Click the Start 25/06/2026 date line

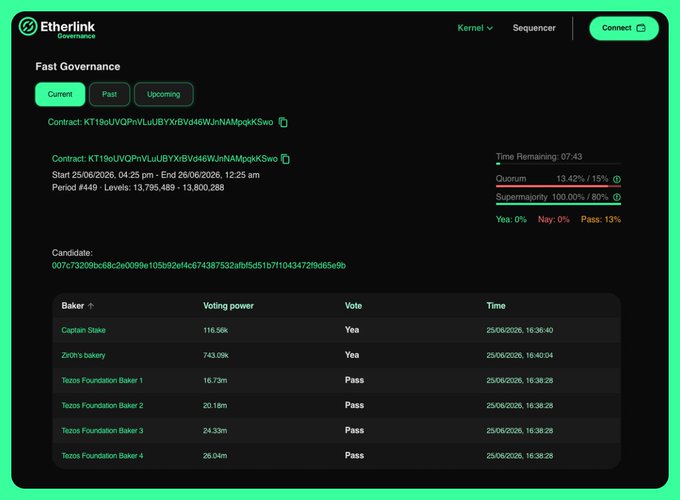click(156, 175)
